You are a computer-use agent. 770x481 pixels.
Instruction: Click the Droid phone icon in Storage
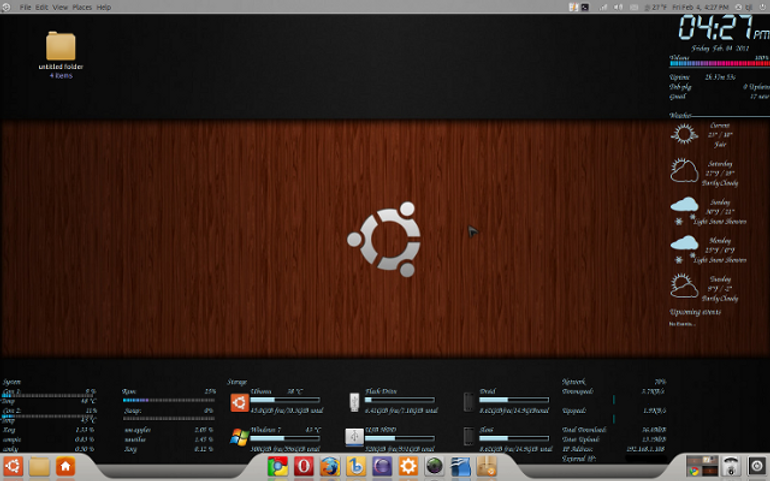pos(469,402)
